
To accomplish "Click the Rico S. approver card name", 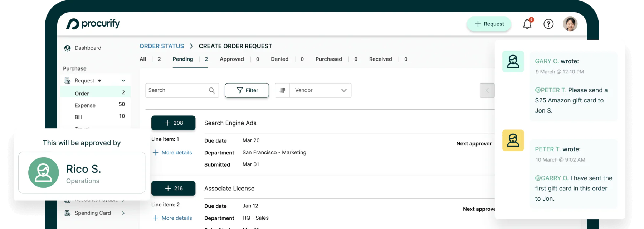I will [84, 169].
